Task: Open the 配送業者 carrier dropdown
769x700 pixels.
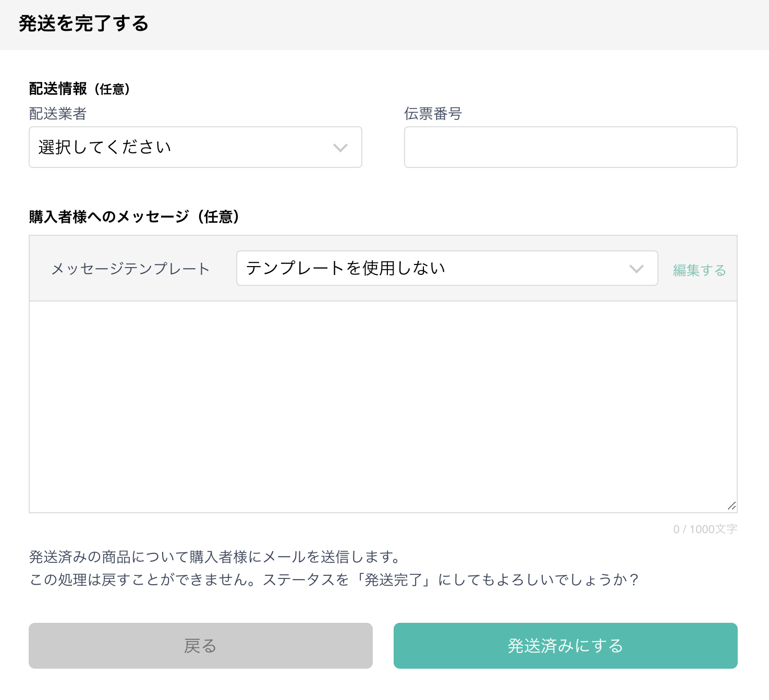Action: point(196,147)
